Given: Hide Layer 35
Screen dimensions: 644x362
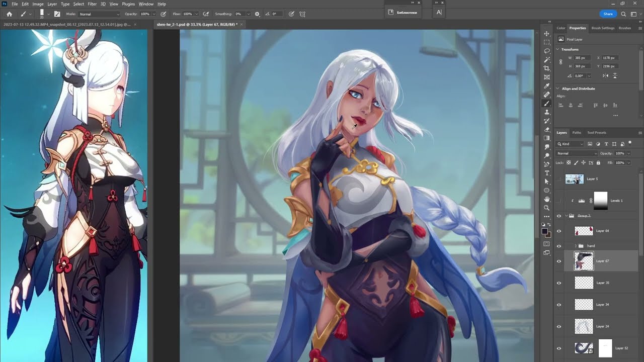Looking at the screenshot, I should (558, 283).
